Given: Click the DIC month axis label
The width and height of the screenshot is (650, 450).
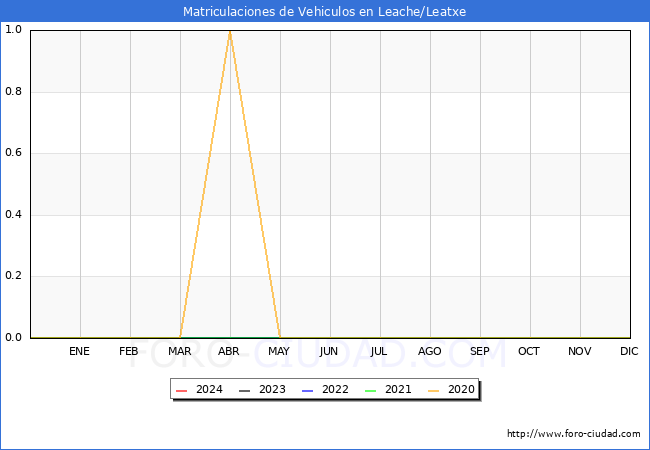Looking at the screenshot, I should [x=629, y=351].
